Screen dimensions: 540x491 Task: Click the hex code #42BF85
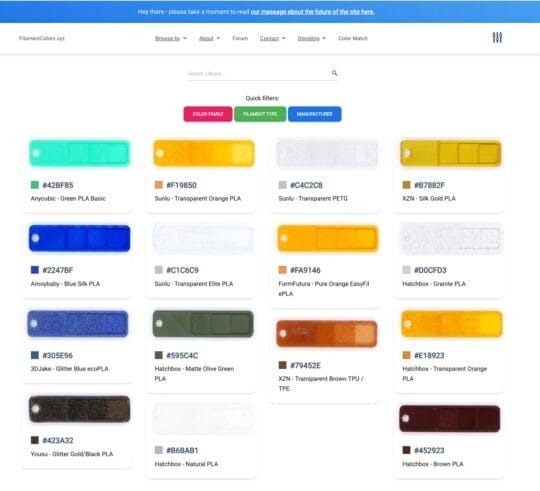tap(58, 185)
